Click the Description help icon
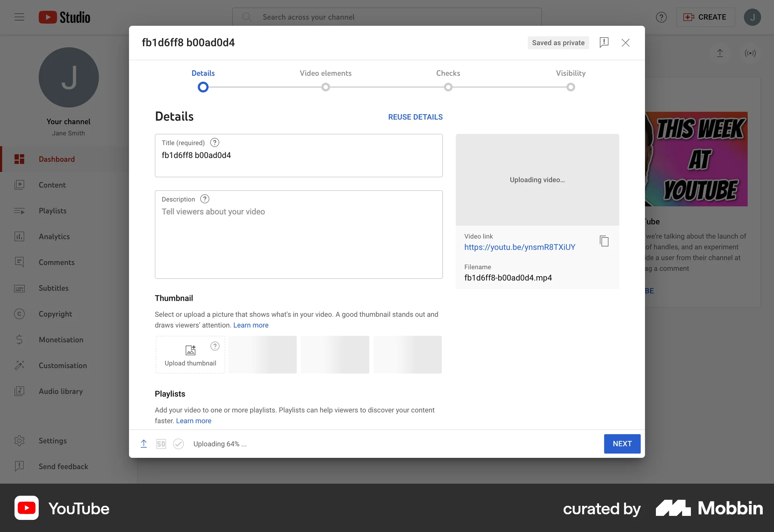 tap(204, 199)
